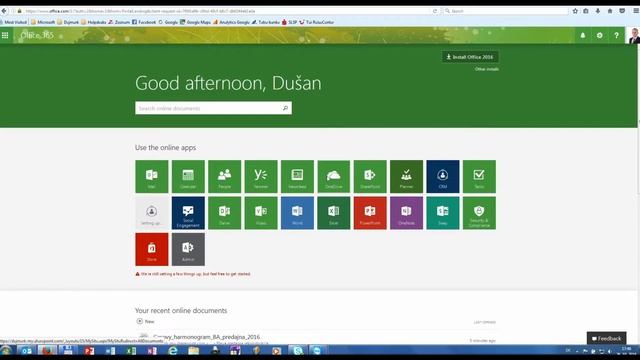
Task: Click the Office 365 header title
Action: pyautogui.click(x=37, y=36)
